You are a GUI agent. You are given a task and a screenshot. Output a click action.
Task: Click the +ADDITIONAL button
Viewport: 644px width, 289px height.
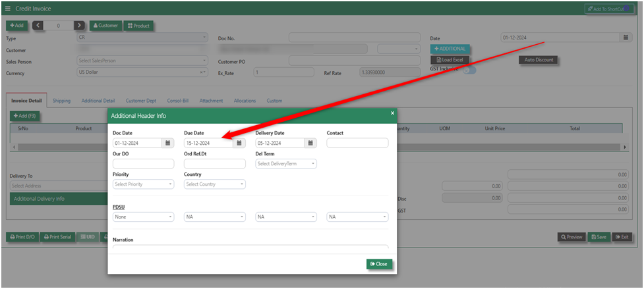[450, 49]
